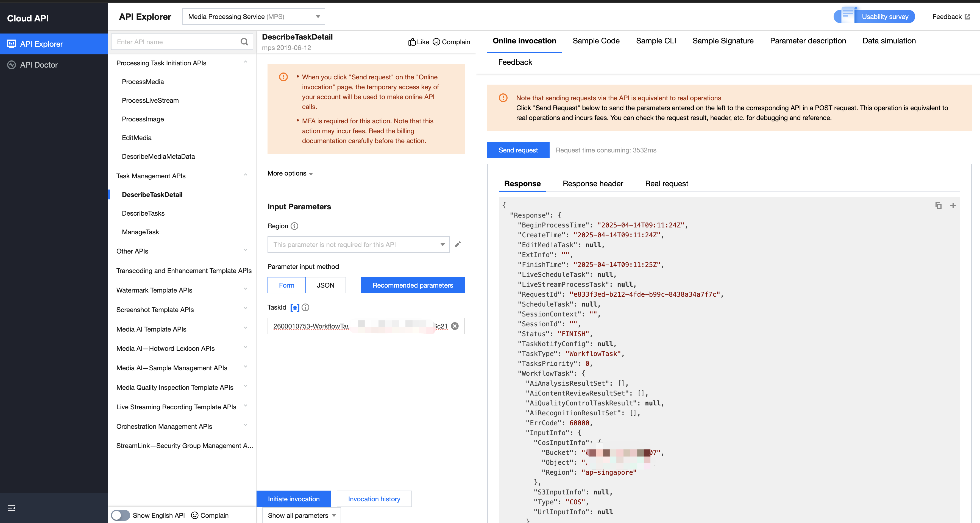
Task: Open the Response header tab
Action: point(592,184)
